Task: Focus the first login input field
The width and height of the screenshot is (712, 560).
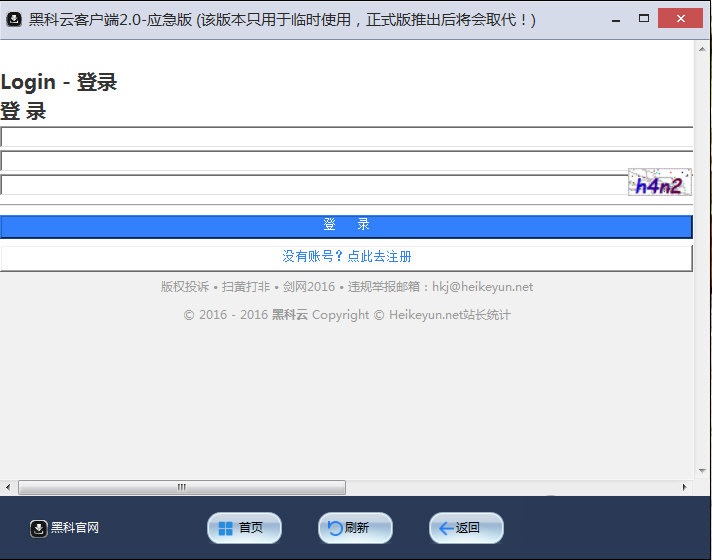Action: (x=346, y=137)
